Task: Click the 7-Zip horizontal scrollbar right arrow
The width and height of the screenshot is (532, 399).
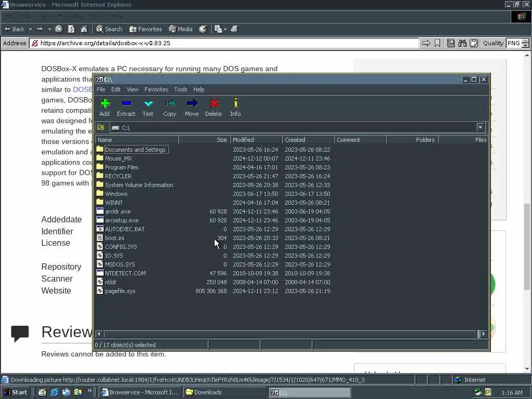Action: tap(483, 334)
